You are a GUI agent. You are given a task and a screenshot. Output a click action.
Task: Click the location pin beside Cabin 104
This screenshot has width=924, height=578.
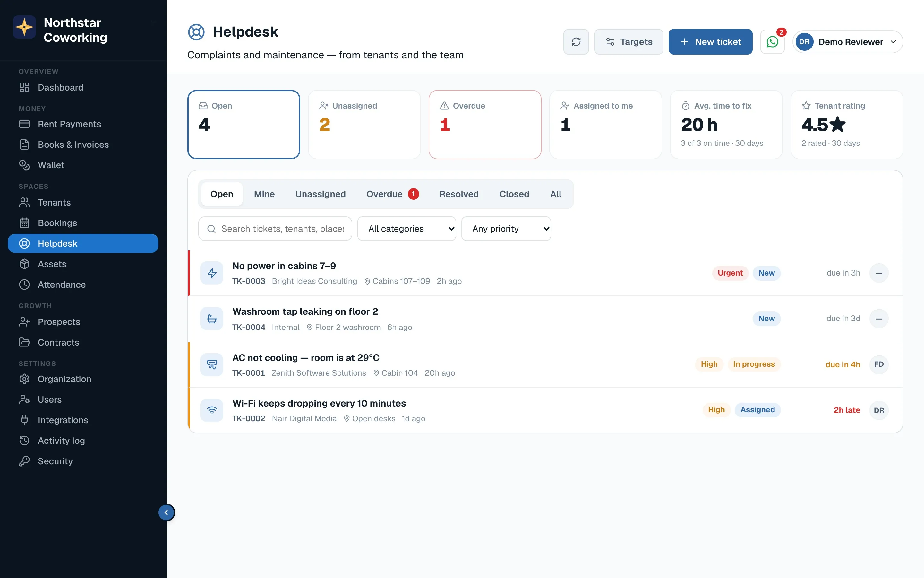[x=376, y=373]
